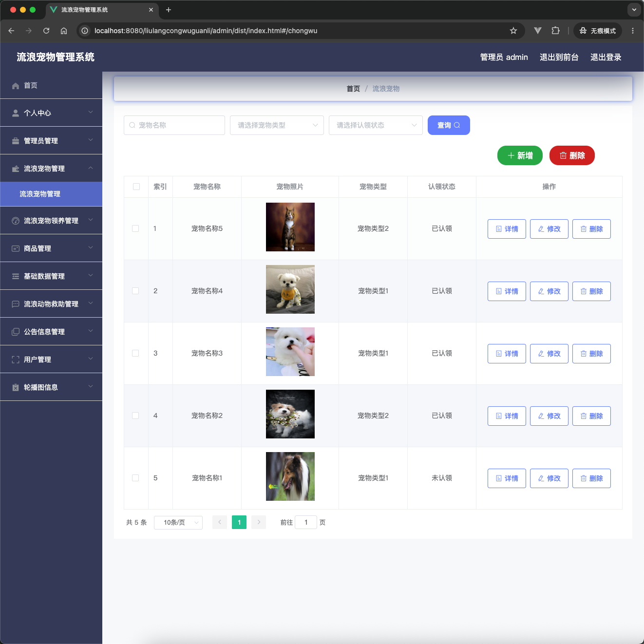This screenshot has width=644, height=644.
Task: Click the 前往 page number input
Action: 306,522
